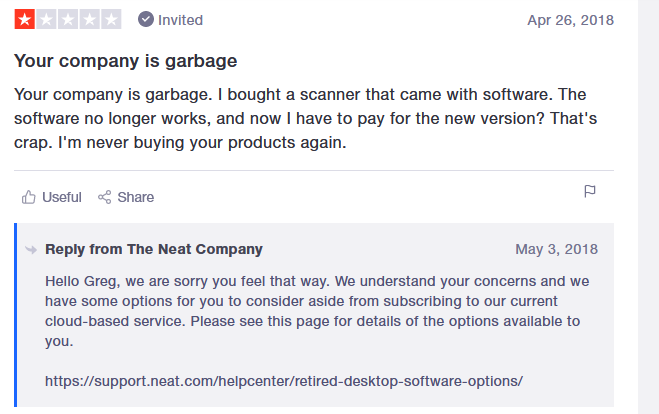Open the review title 'Your company is garbage'

(x=126, y=61)
